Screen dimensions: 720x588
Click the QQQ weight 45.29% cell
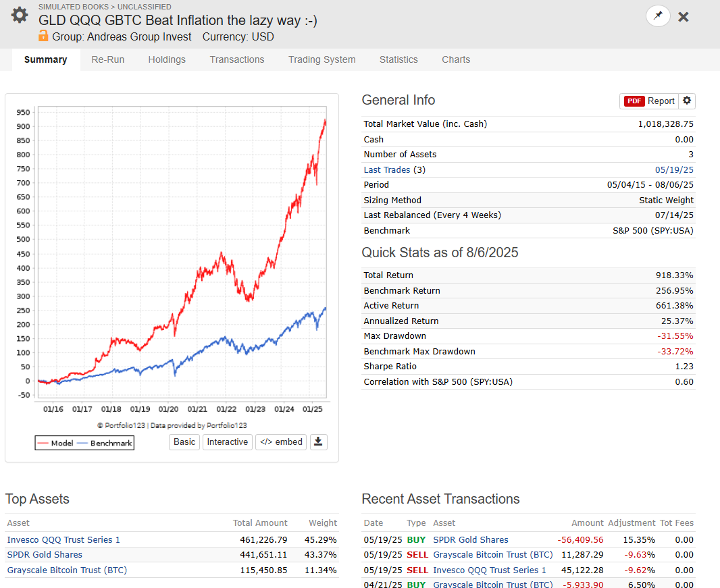pyautogui.click(x=321, y=540)
